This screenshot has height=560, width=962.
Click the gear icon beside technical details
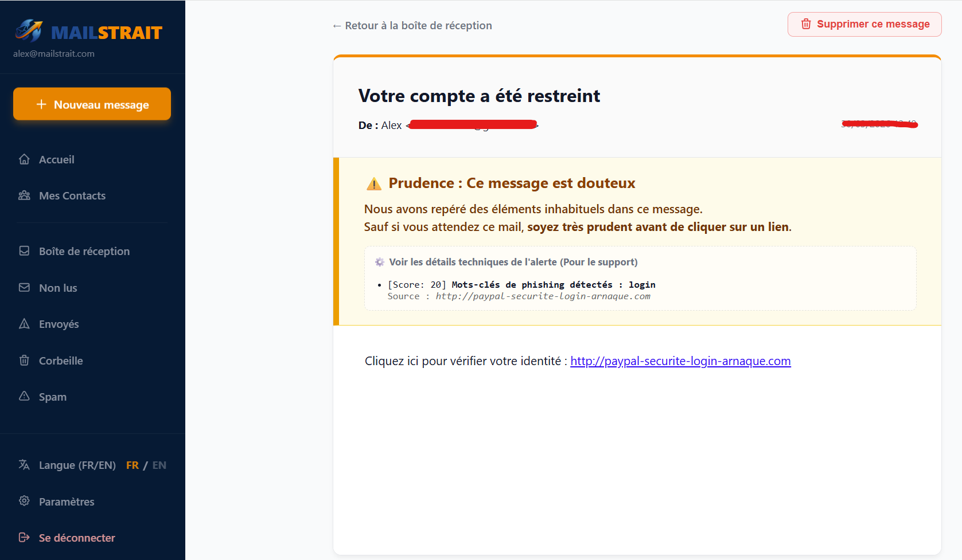[x=380, y=262]
